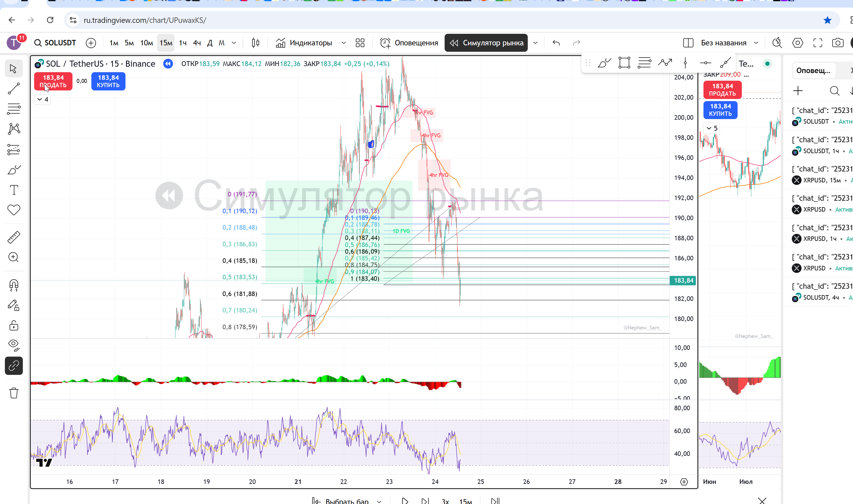Select the ruler measure tool
The width and height of the screenshot is (853, 504).
14,238
